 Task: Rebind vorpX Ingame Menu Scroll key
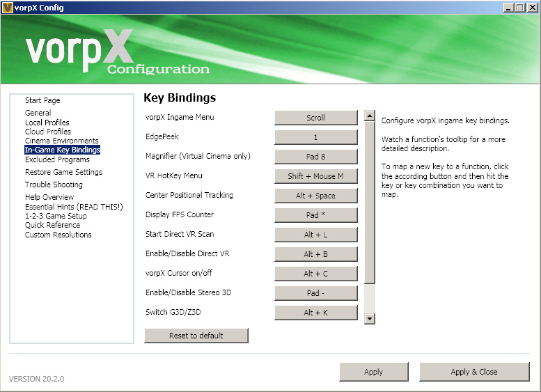click(x=316, y=118)
